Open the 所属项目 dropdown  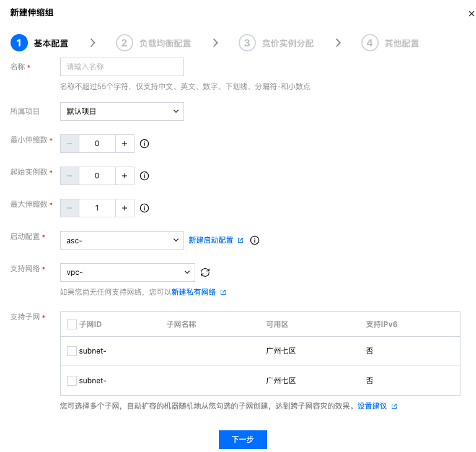(122, 111)
